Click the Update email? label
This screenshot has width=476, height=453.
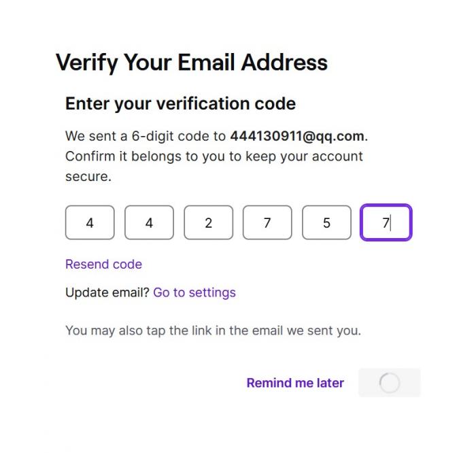pos(107,292)
